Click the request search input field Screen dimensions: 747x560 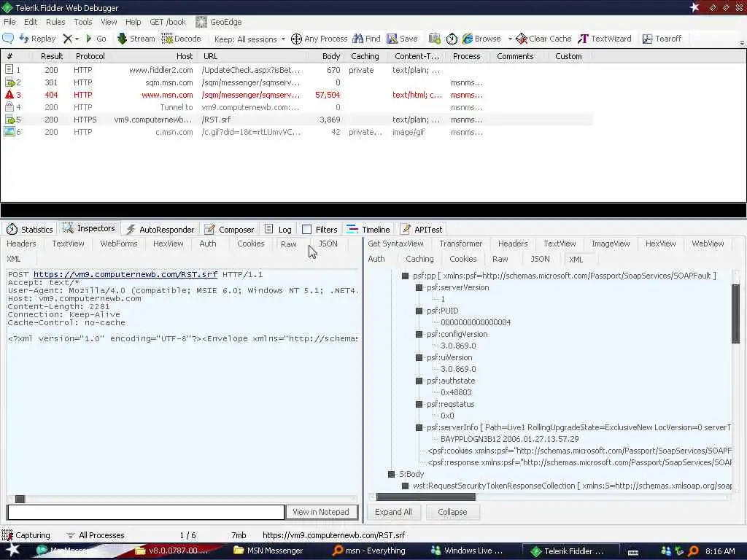[146, 512]
